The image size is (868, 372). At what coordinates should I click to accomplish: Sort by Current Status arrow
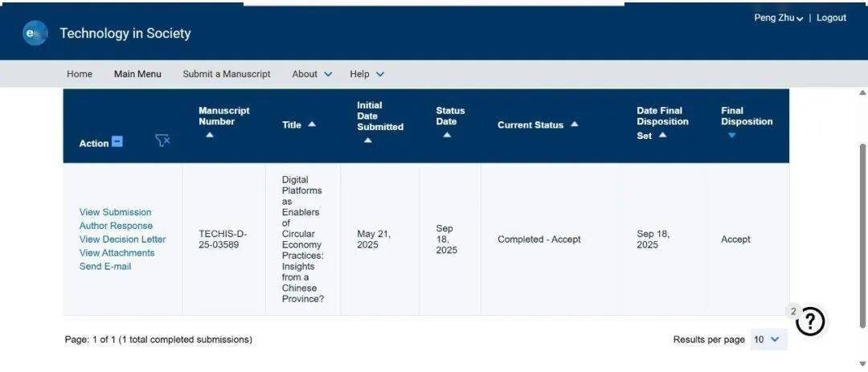574,125
